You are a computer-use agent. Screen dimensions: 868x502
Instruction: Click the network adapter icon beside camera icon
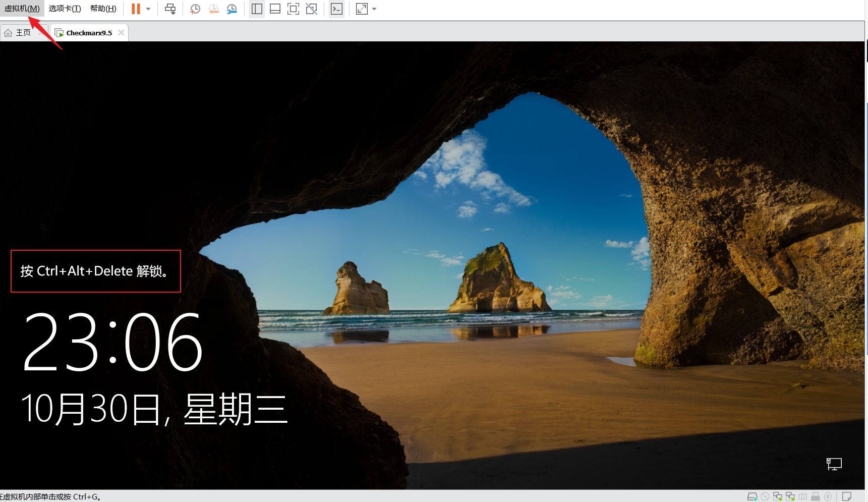[x=790, y=496]
